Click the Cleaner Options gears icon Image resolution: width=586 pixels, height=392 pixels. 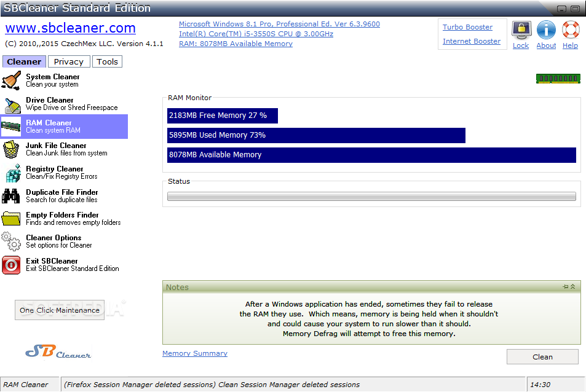(11, 241)
